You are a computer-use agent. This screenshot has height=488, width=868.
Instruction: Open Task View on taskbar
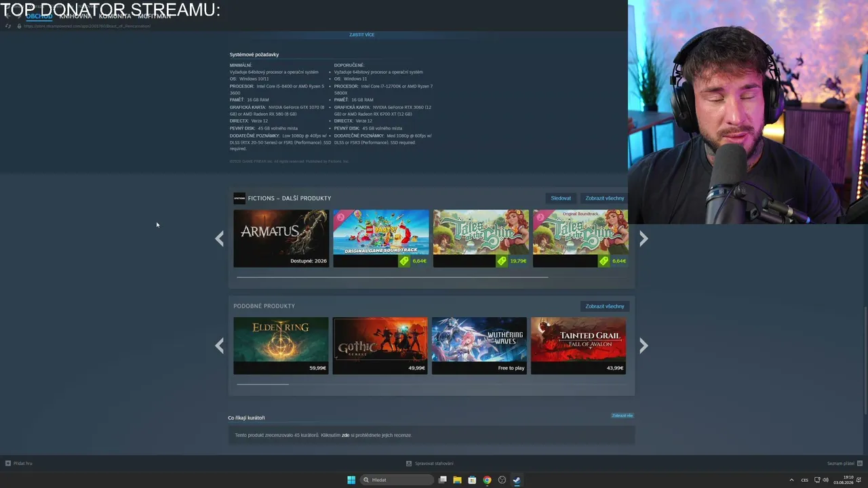(443, 480)
